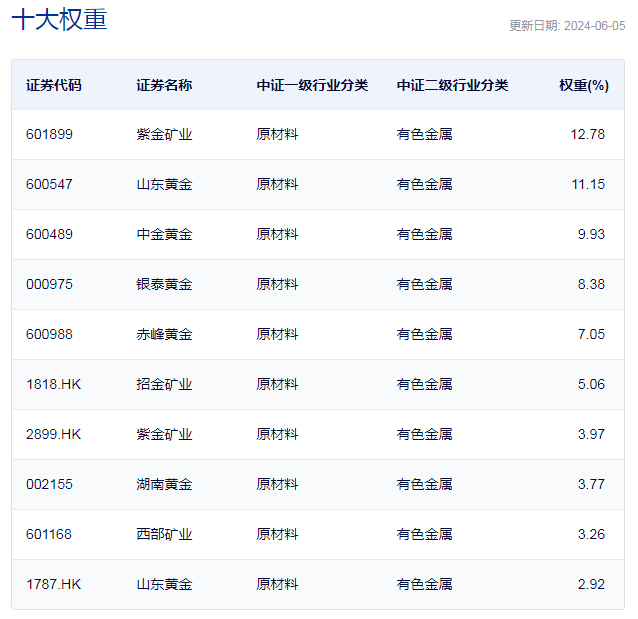The height and width of the screenshot is (619, 638).
Task: Click the 证券名称 column header
Action: tap(164, 85)
